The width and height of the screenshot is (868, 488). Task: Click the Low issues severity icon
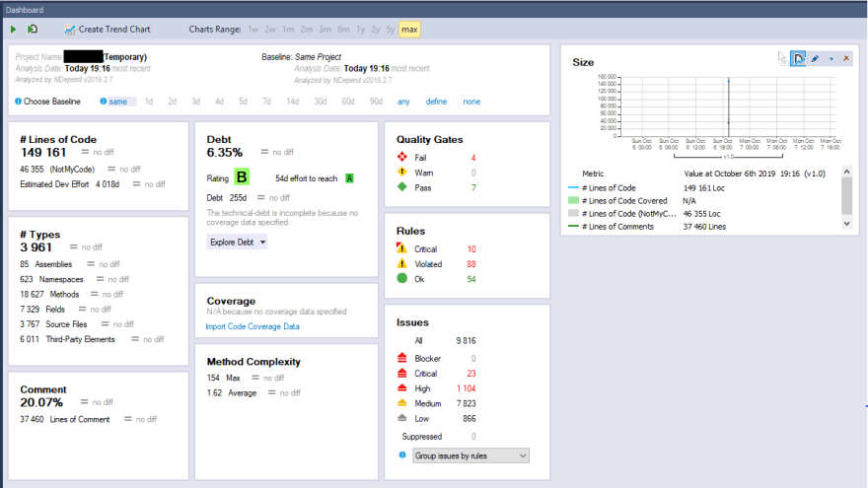[x=402, y=418]
